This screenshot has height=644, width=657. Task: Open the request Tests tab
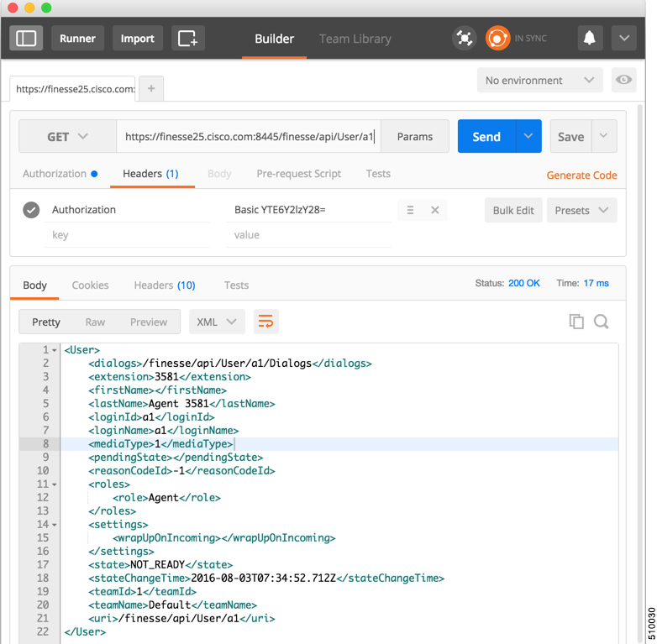coord(378,174)
